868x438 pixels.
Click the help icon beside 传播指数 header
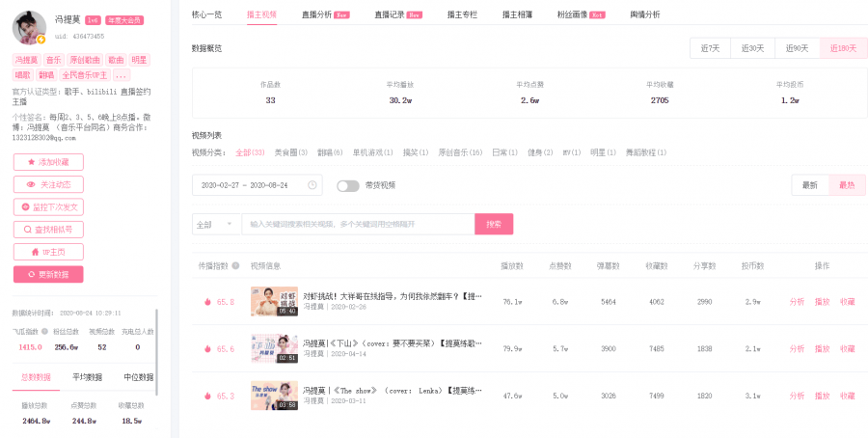click(235, 265)
